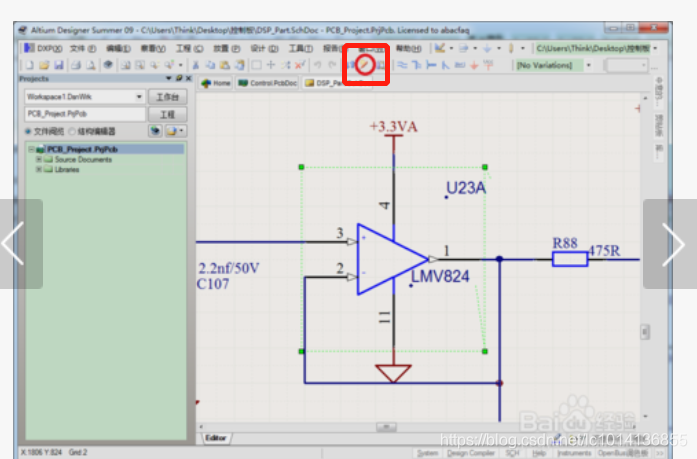The height and width of the screenshot is (459, 697).
Task: Click the Copy toolbar icon
Action: coord(210,65)
